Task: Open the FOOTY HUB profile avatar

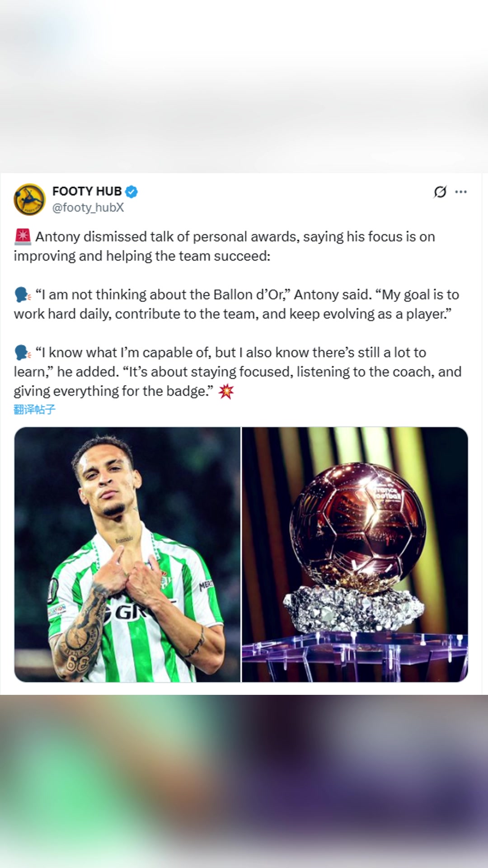Action: point(29,199)
